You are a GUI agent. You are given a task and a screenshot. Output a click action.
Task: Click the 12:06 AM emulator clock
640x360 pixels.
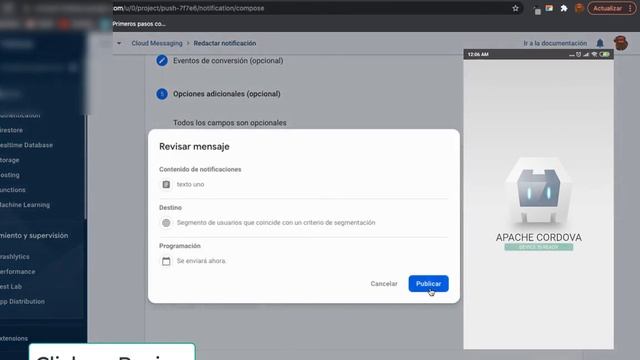click(478, 54)
